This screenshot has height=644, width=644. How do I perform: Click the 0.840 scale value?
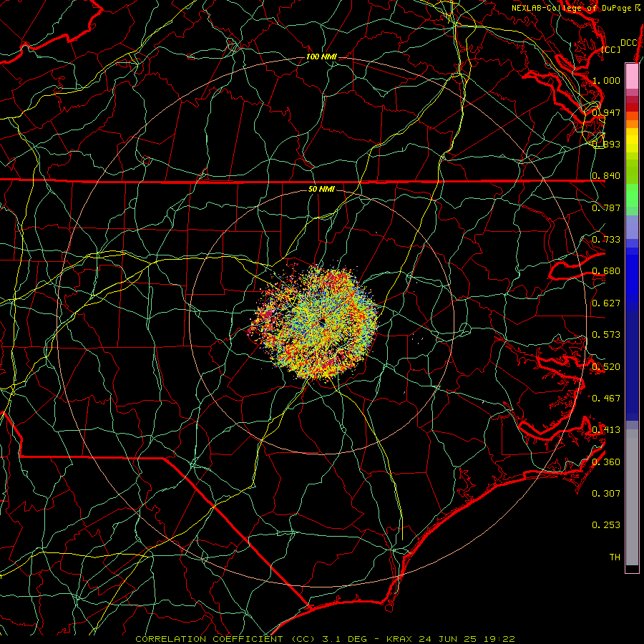click(x=606, y=176)
